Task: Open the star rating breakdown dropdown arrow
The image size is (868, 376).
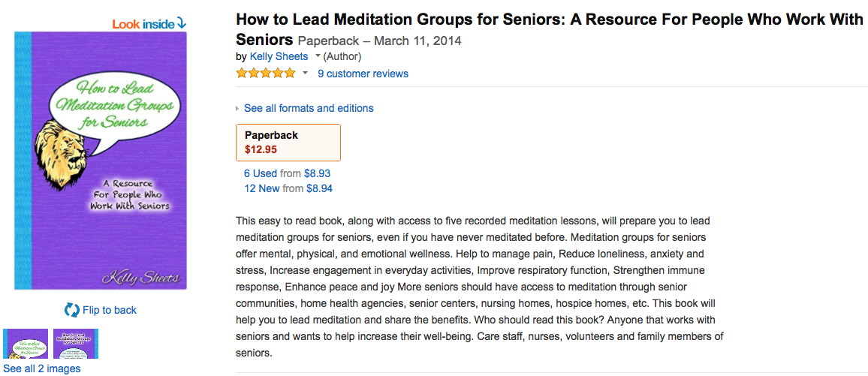Action: tap(305, 74)
